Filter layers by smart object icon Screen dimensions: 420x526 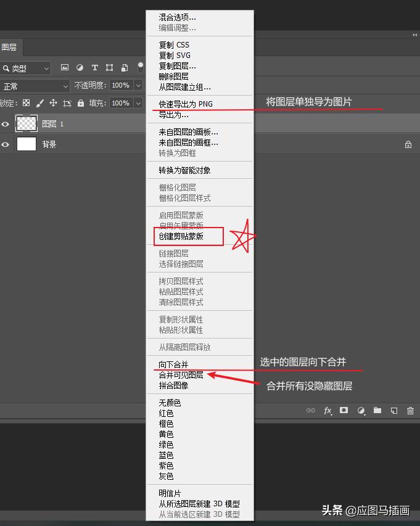point(125,67)
